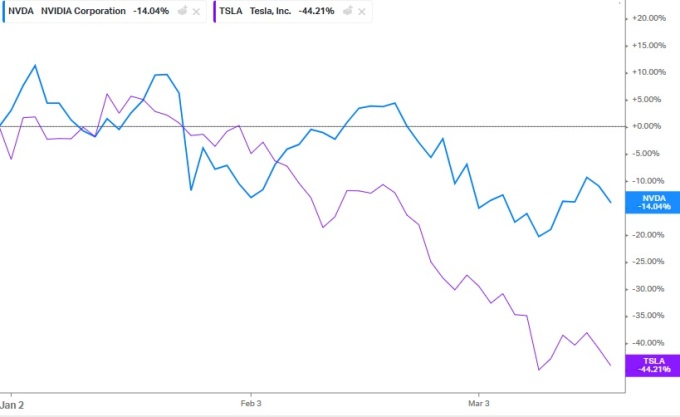The height and width of the screenshot is (417, 680).
Task: Click the -30.00% axis label
Action: 650,288
